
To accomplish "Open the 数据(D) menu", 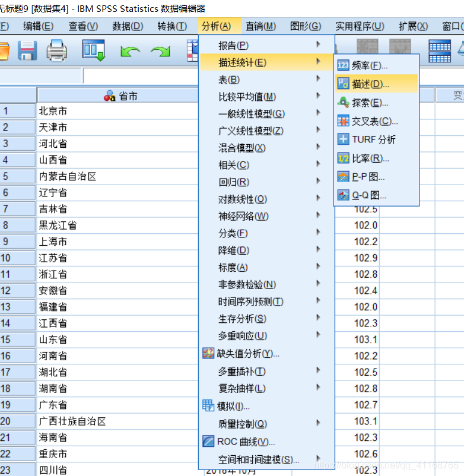I will (128, 26).
